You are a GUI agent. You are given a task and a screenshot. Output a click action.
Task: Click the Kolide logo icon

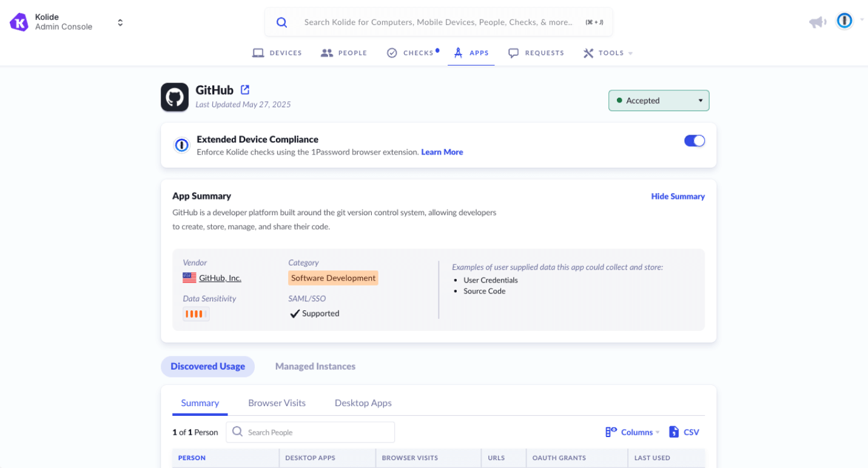pos(18,21)
